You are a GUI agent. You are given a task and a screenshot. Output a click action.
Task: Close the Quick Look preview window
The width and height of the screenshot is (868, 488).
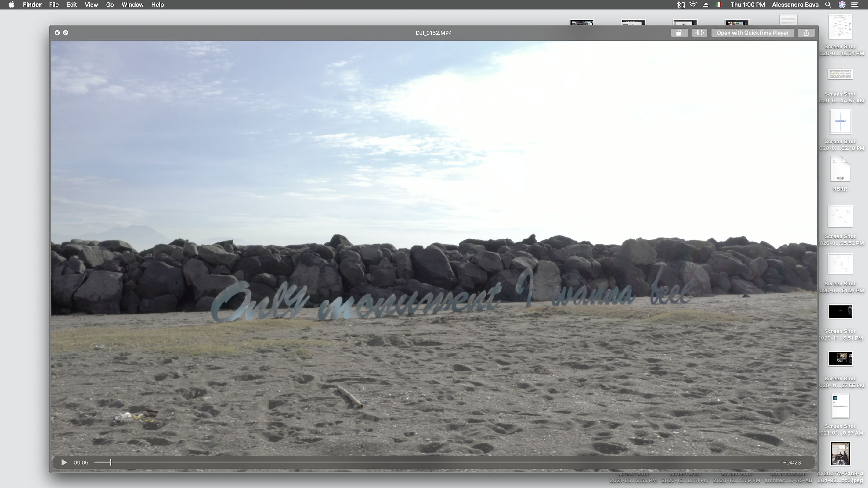(x=57, y=33)
